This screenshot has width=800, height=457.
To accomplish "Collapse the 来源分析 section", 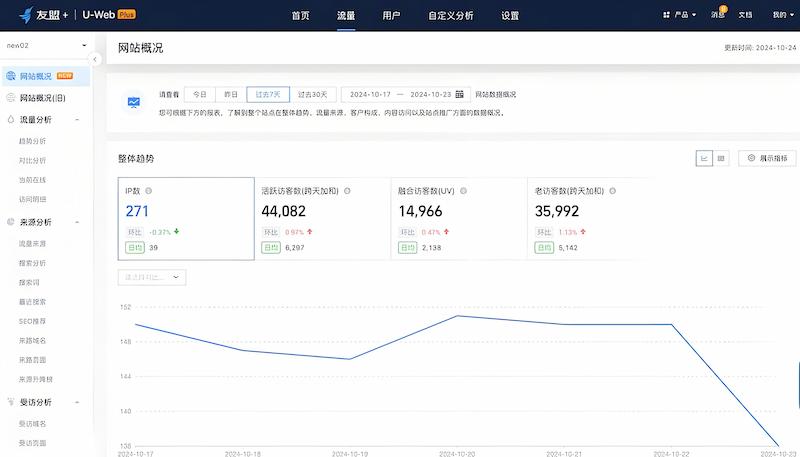I will click(x=78, y=222).
